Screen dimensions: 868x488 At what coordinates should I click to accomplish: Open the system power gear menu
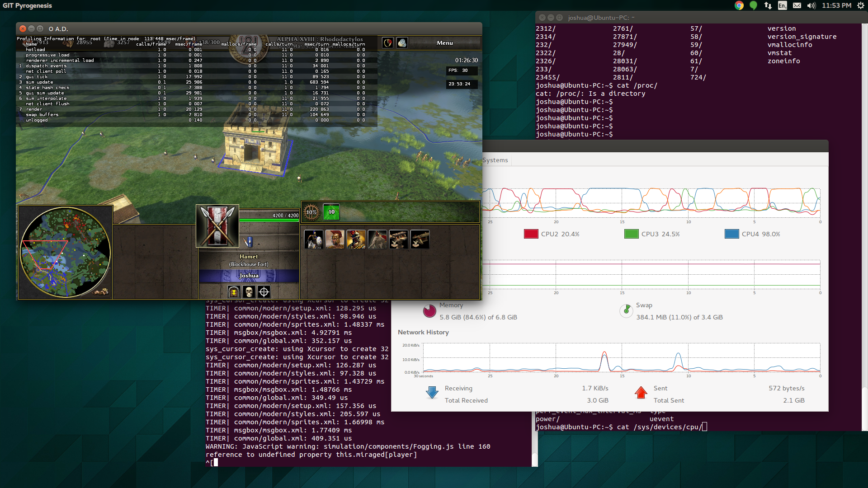[x=860, y=5]
